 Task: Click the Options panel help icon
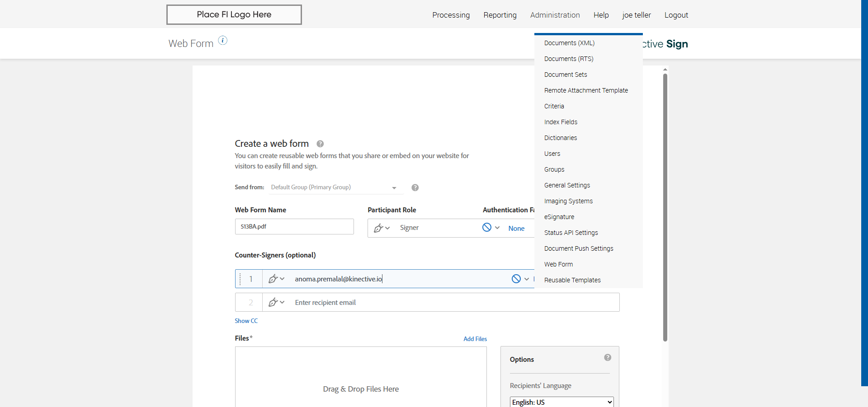tap(608, 358)
